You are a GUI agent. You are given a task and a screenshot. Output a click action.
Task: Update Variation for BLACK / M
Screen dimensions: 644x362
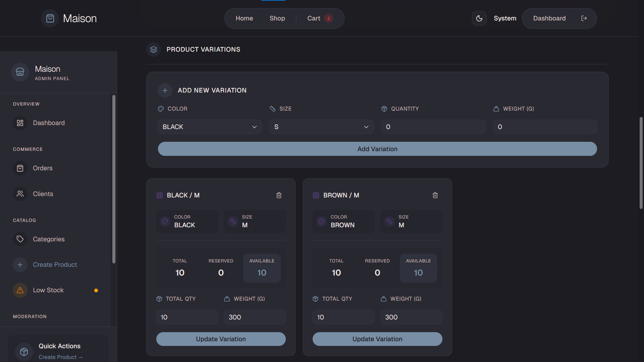pyautogui.click(x=221, y=339)
